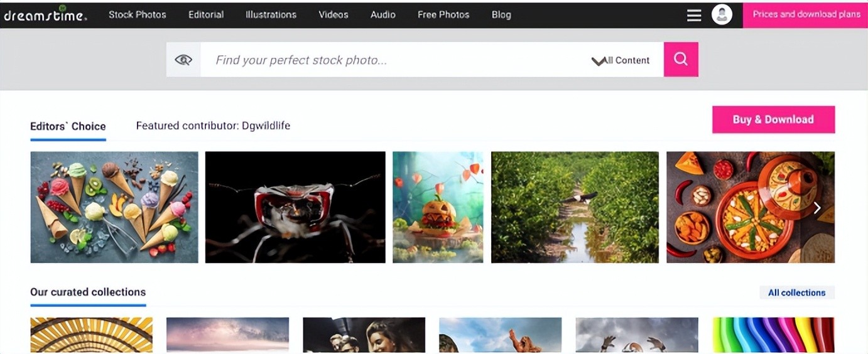
Task: Open the insect close-up photo
Action: click(x=295, y=207)
